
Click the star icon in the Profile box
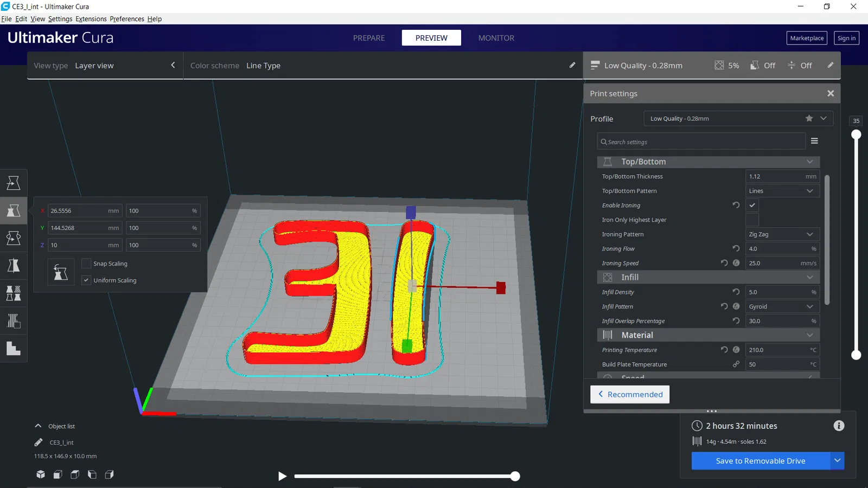click(x=809, y=118)
